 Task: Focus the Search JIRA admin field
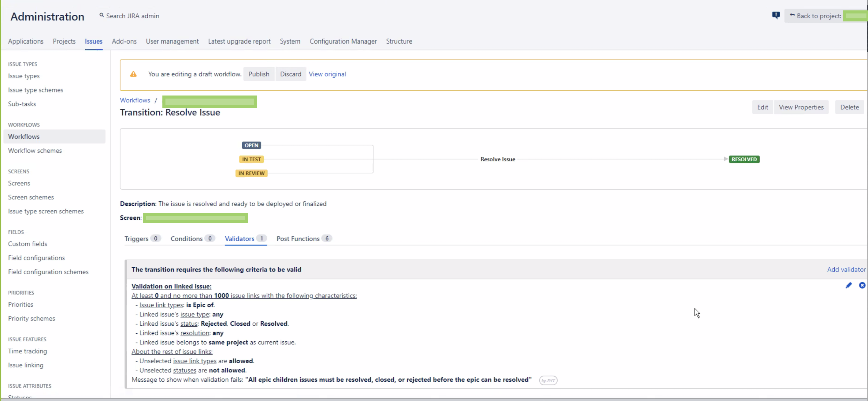pyautogui.click(x=133, y=16)
